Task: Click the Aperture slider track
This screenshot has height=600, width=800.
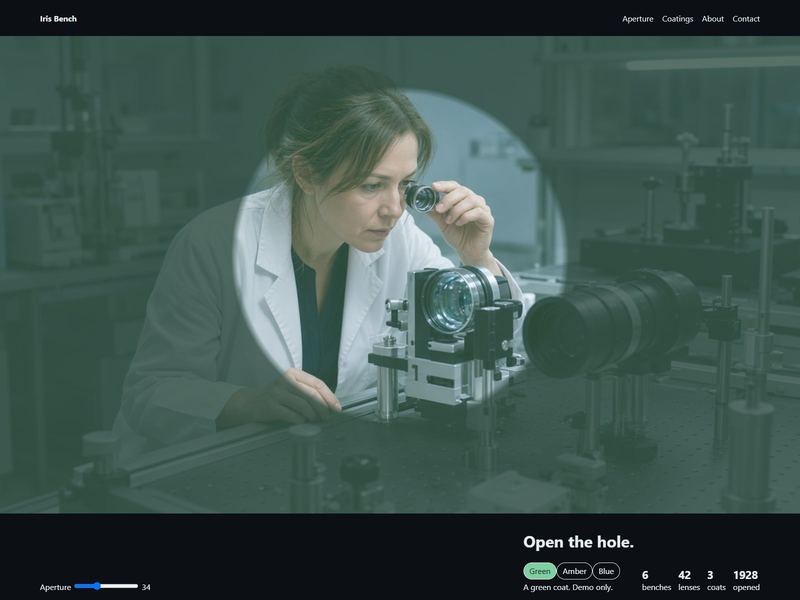Action: (106, 586)
